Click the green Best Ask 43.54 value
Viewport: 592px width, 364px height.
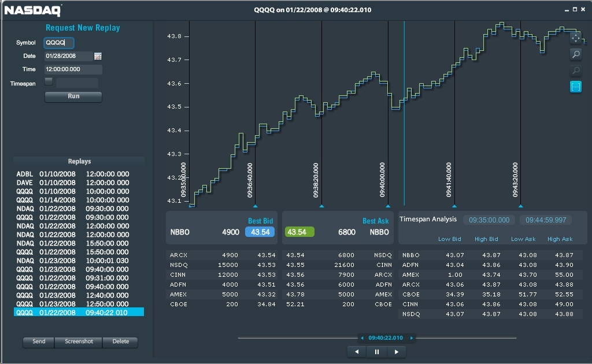click(299, 232)
